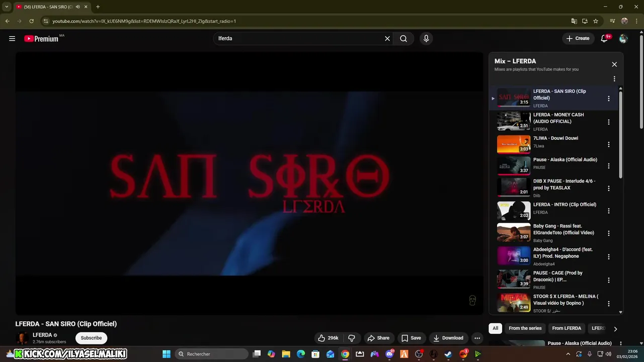Translate this page icon in address bar
Image resolution: width=644 pixels, height=362 pixels.
pos(574,21)
